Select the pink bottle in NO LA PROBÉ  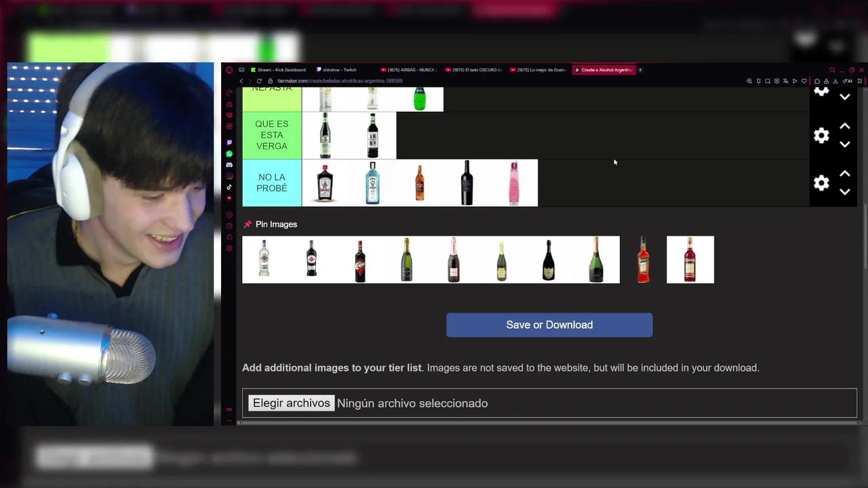click(x=514, y=183)
